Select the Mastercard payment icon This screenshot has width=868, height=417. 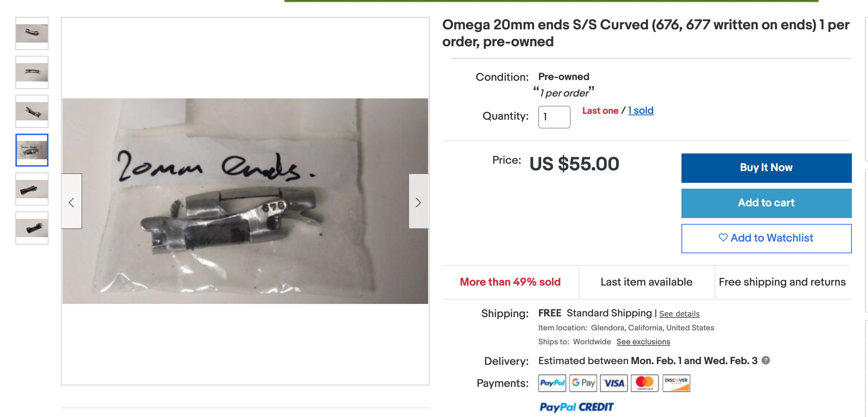point(645,383)
